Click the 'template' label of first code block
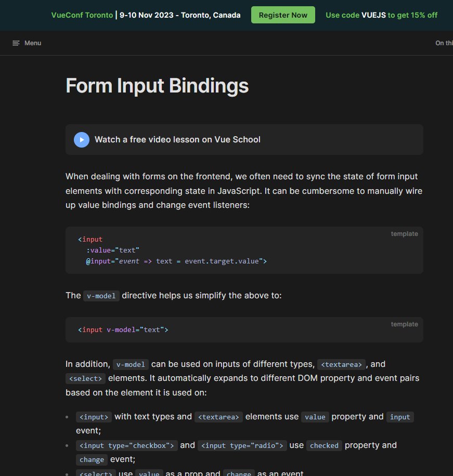This screenshot has width=453, height=476. pos(404,234)
